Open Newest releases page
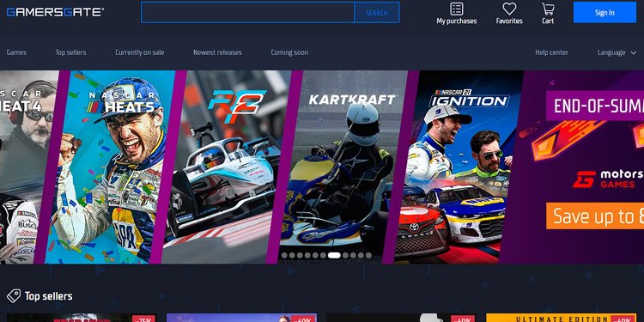The image size is (644, 322). click(217, 52)
